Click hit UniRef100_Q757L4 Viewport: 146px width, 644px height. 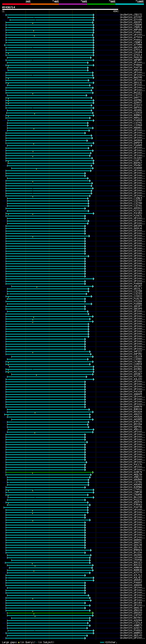point(131,50)
